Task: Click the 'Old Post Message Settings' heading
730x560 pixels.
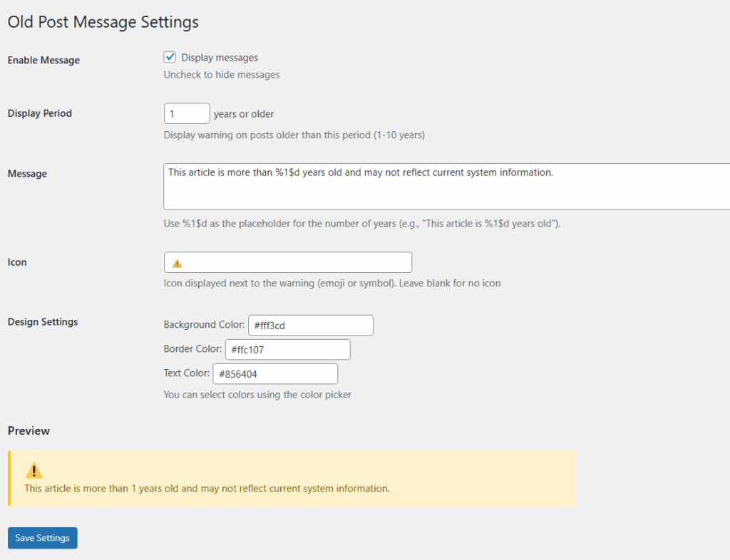Action: click(x=103, y=22)
